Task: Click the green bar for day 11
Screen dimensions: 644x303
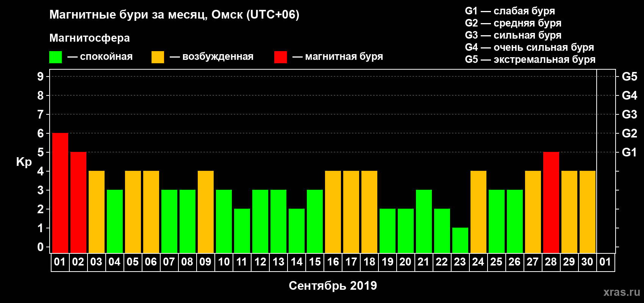Action: click(242, 231)
